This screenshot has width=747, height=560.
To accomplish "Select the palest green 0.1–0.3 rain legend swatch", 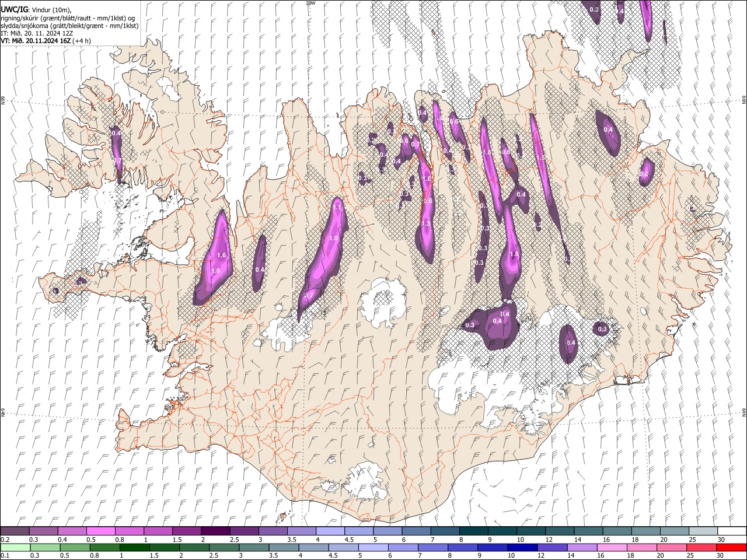I will coord(15,547).
